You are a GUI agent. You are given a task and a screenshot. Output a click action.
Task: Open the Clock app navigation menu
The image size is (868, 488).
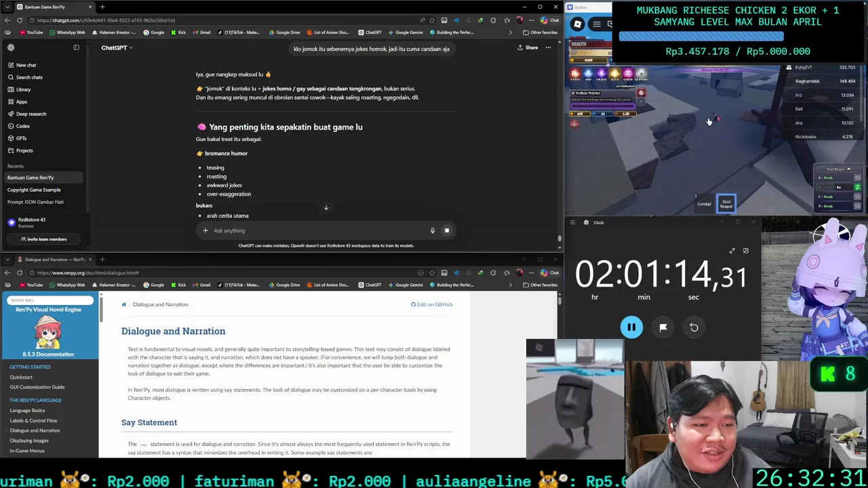coord(573,222)
